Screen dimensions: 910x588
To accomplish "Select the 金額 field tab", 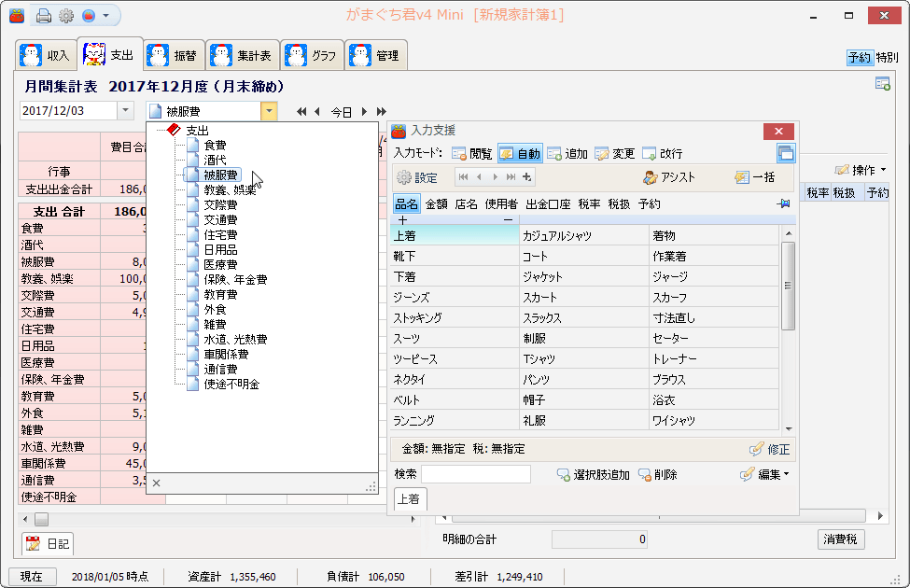I will [x=437, y=204].
